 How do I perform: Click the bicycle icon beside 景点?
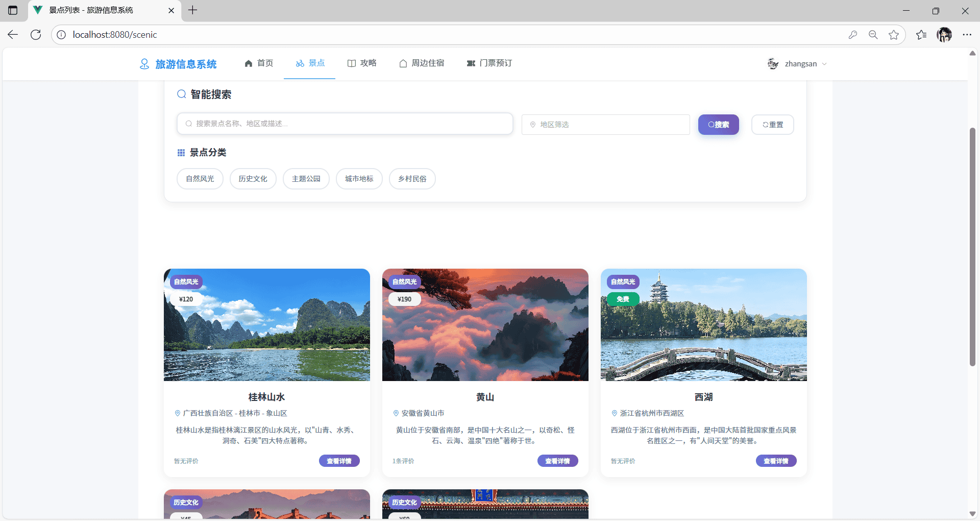[x=300, y=63]
